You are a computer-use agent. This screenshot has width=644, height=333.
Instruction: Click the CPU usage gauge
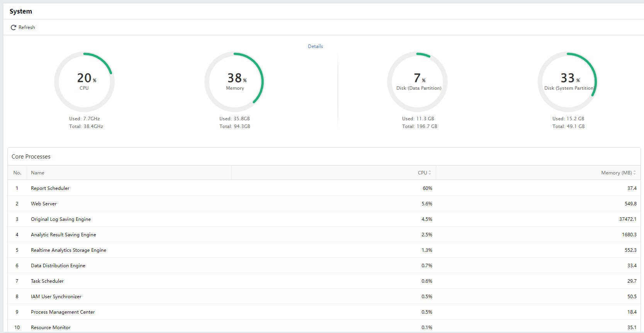click(84, 82)
